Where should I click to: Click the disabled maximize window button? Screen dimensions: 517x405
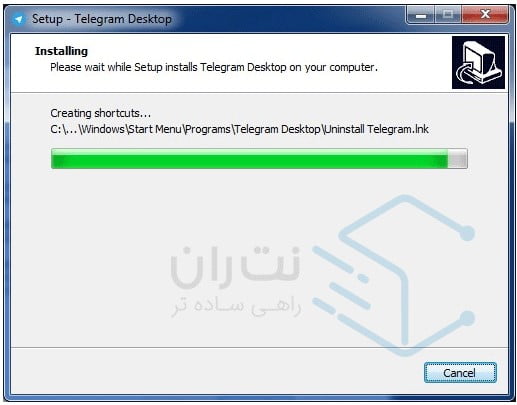click(x=448, y=15)
